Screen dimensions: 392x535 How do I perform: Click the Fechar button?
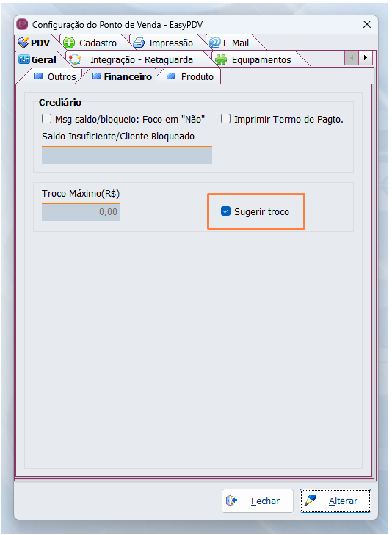[x=258, y=501]
